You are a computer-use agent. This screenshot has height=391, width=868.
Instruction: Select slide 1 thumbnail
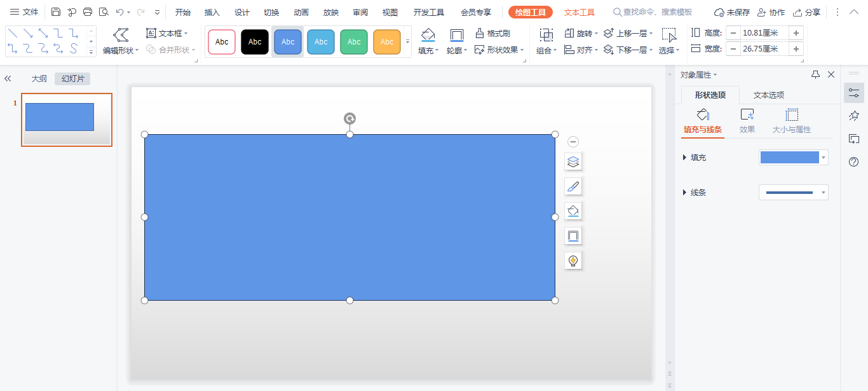[x=67, y=120]
